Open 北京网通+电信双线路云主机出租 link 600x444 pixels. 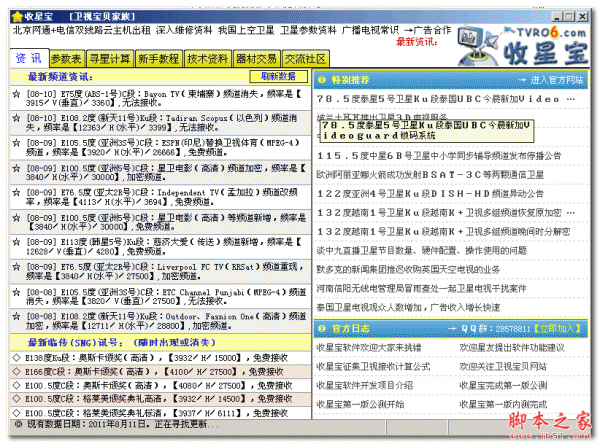[x=82, y=30]
